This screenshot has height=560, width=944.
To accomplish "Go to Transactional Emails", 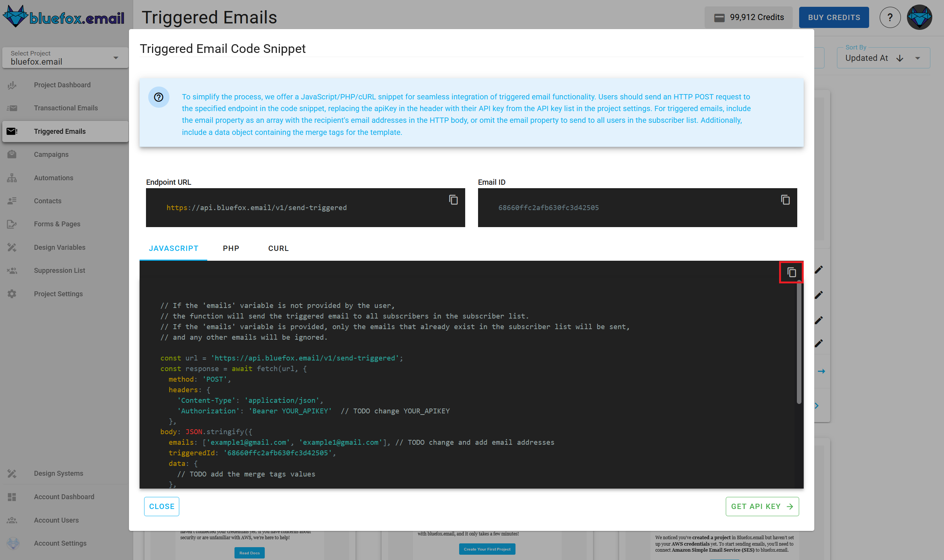I will [65, 108].
